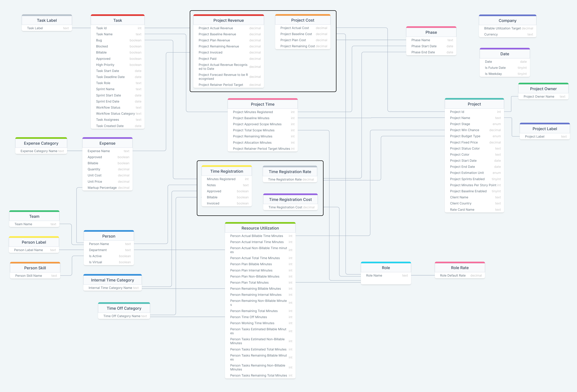
Task: Click the Task Deadline Date field
Action: point(110,77)
